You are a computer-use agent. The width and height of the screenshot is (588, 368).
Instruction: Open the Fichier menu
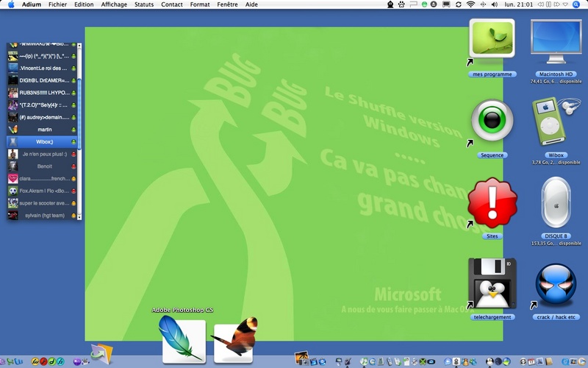[x=57, y=4]
